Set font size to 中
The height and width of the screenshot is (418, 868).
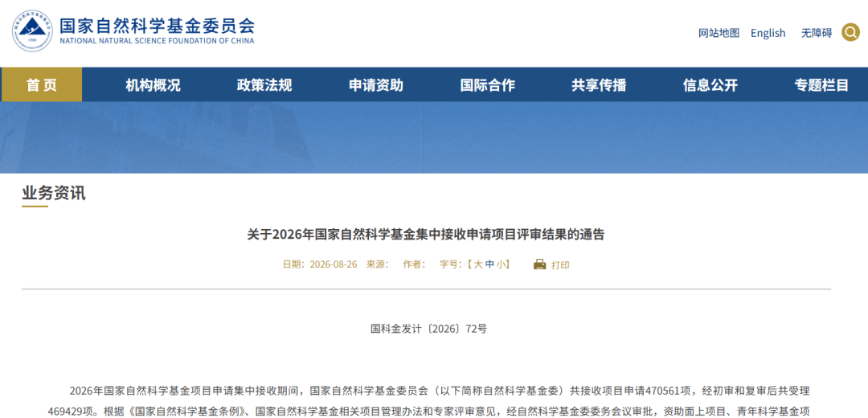pyautogui.click(x=489, y=264)
